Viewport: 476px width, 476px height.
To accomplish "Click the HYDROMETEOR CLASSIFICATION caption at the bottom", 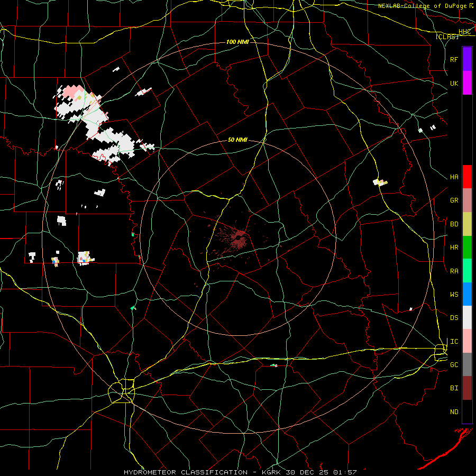I will point(240,472).
